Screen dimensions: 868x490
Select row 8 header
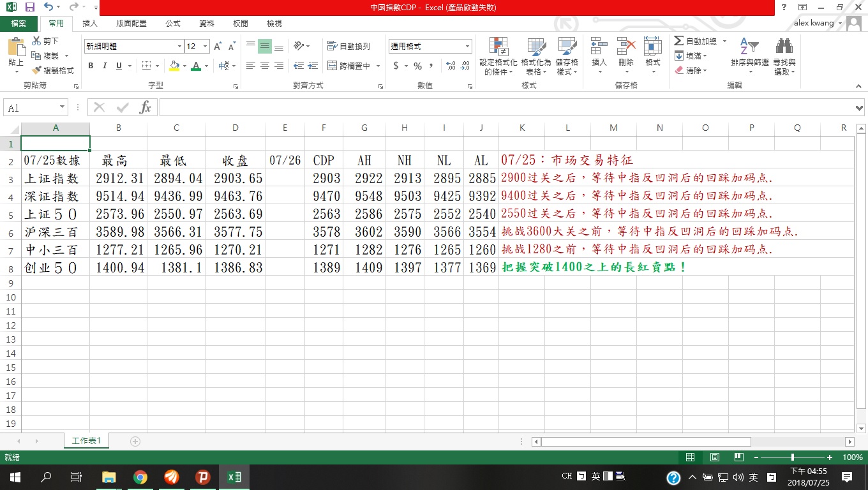coord(10,267)
